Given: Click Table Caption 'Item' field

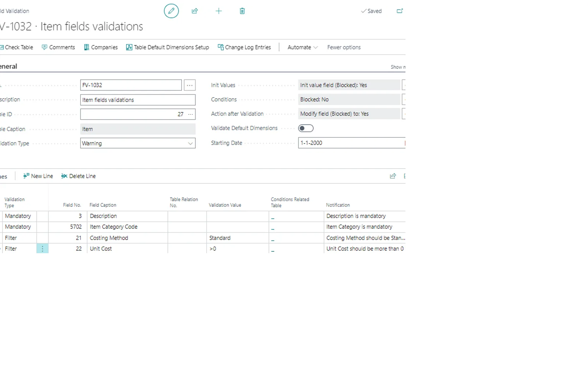Looking at the screenshot, I should pos(138,129).
